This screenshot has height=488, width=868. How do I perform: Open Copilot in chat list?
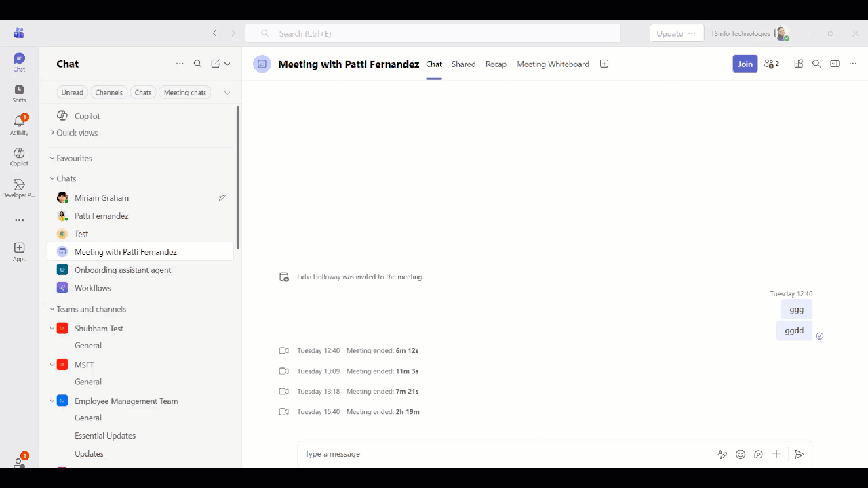pyautogui.click(x=140, y=116)
